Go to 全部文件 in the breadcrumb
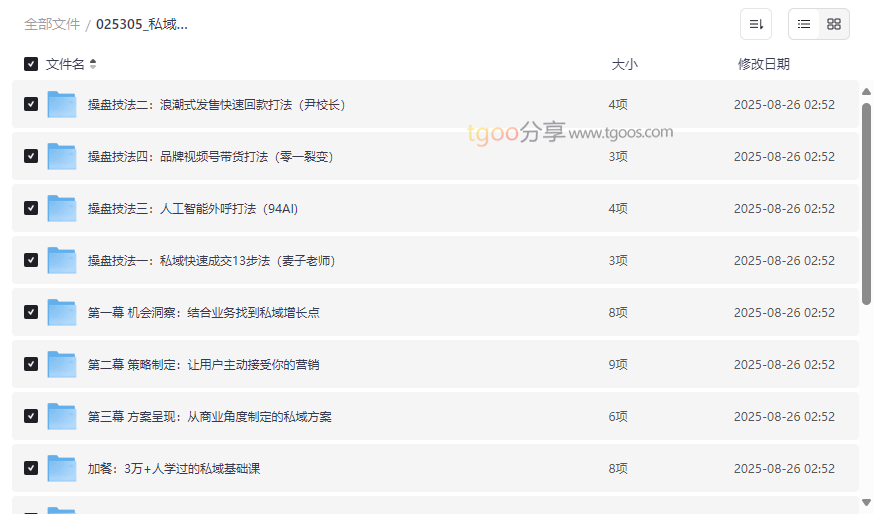Image resolution: width=874 pixels, height=514 pixels. pos(52,24)
